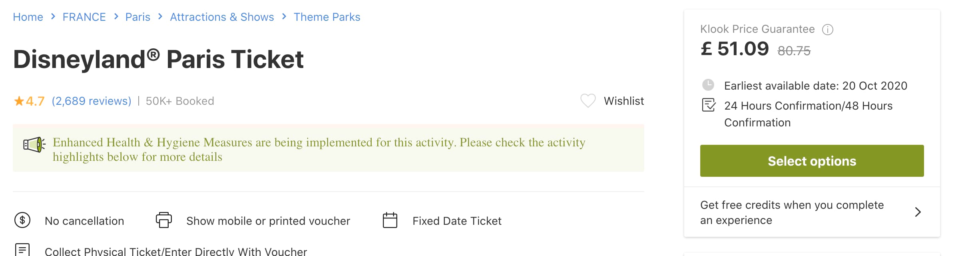Click the Wishlist heart icon

pyautogui.click(x=588, y=101)
